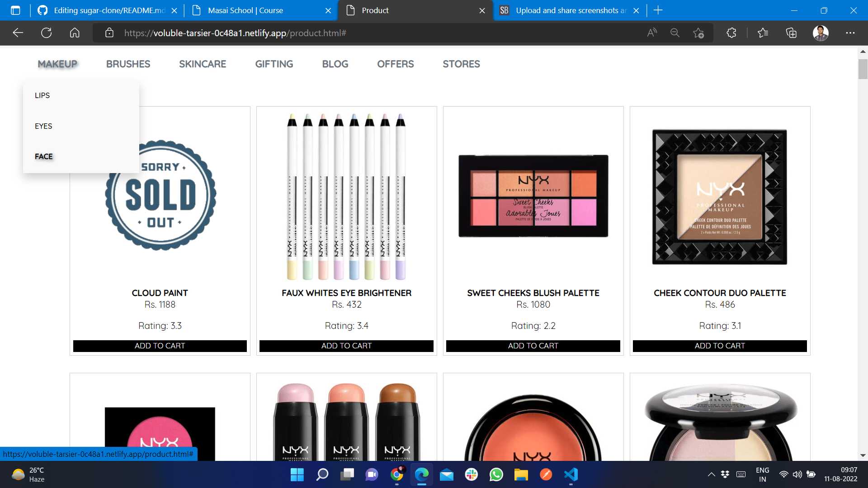868x488 pixels.
Task: Open the Collections icon in the toolbar
Action: click(791, 33)
